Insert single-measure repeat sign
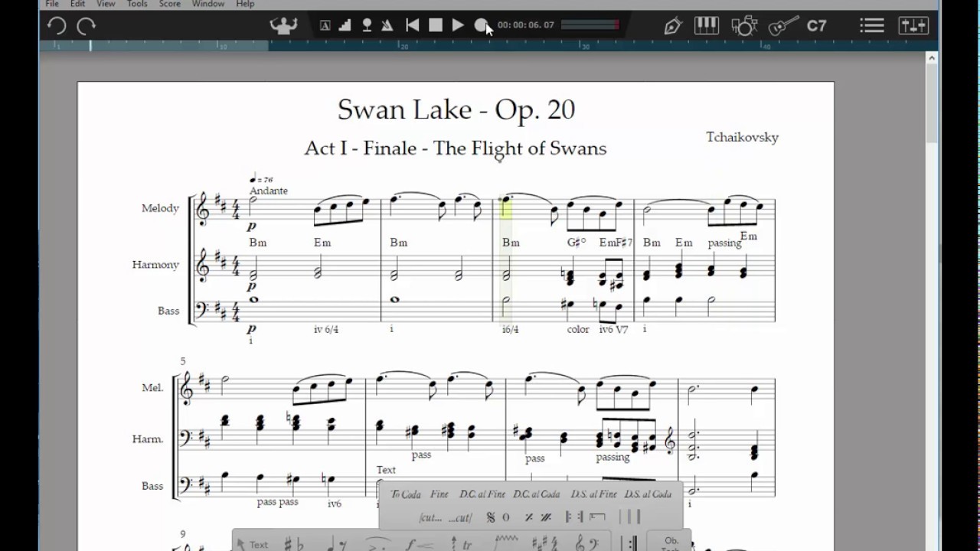The height and width of the screenshot is (551, 980). [x=528, y=517]
